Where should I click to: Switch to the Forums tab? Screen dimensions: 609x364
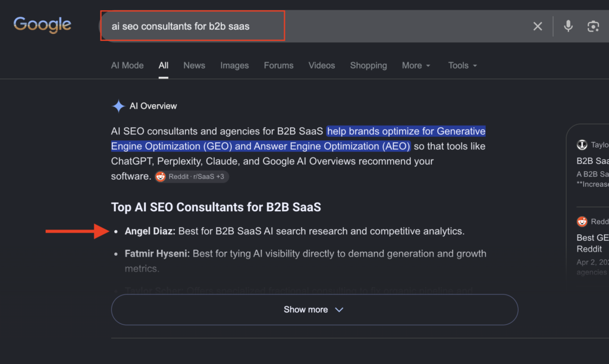[x=278, y=65]
